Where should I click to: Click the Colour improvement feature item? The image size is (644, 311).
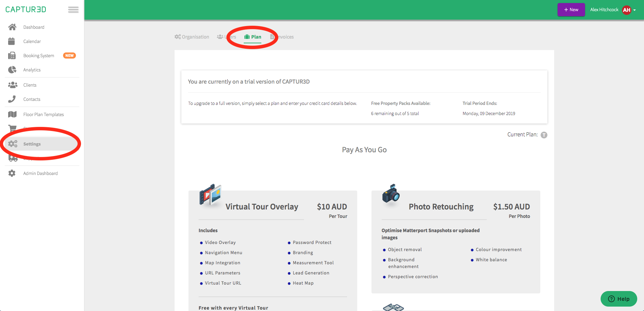(x=499, y=250)
